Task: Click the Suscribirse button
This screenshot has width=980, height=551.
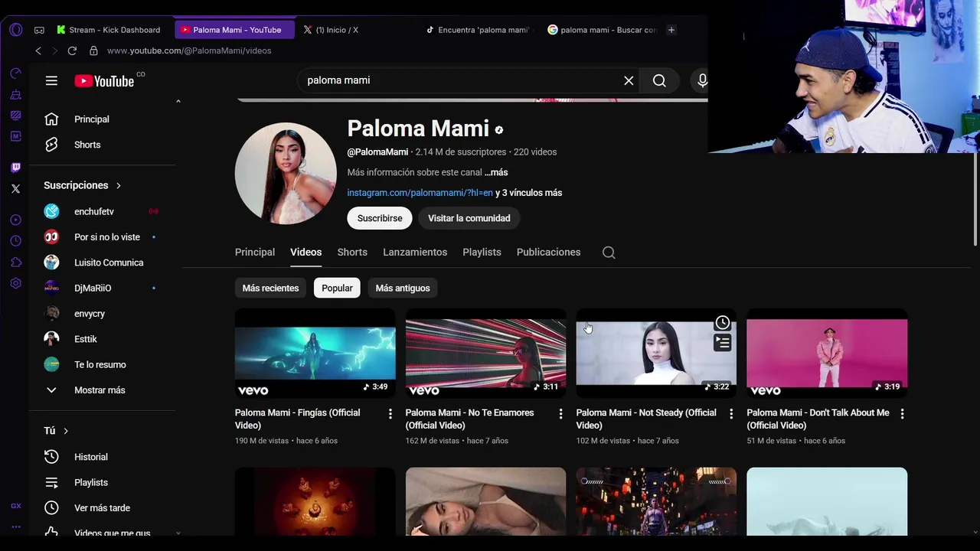Action: coord(380,218)
